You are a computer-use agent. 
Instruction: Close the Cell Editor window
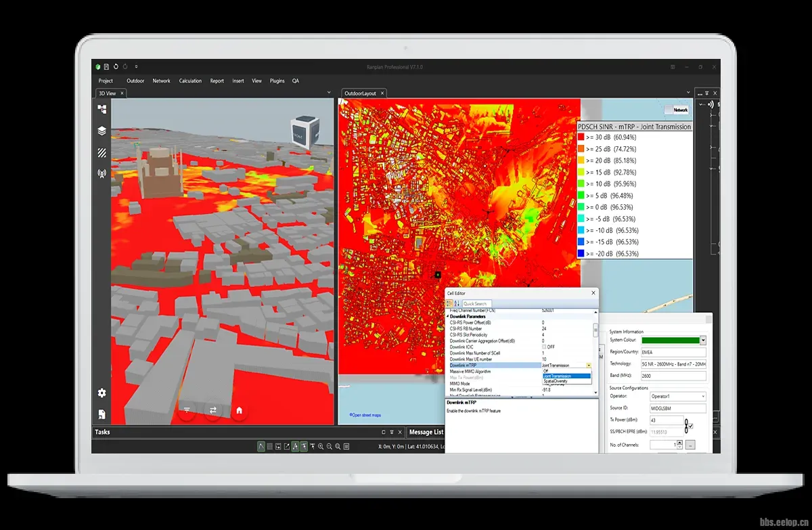coord(593,293)
